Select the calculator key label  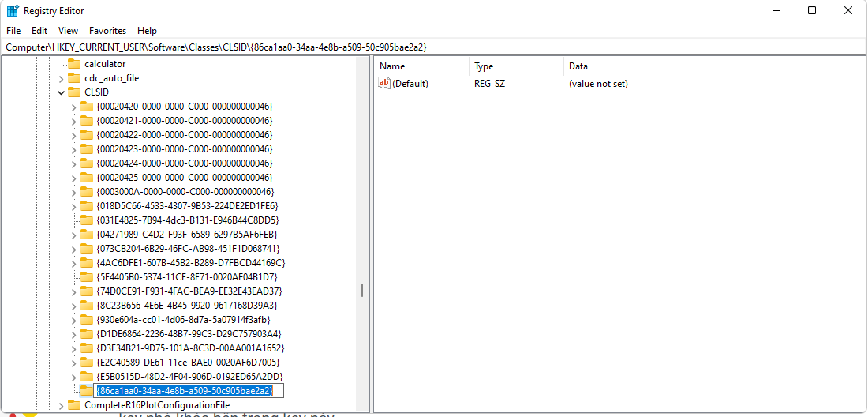105,64
